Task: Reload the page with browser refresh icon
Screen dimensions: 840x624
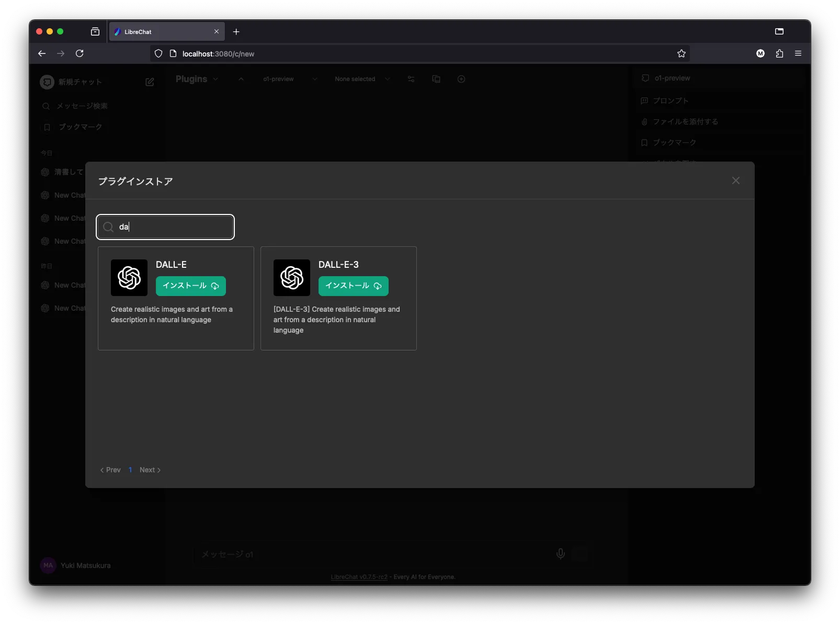Action: click(80, 53)
